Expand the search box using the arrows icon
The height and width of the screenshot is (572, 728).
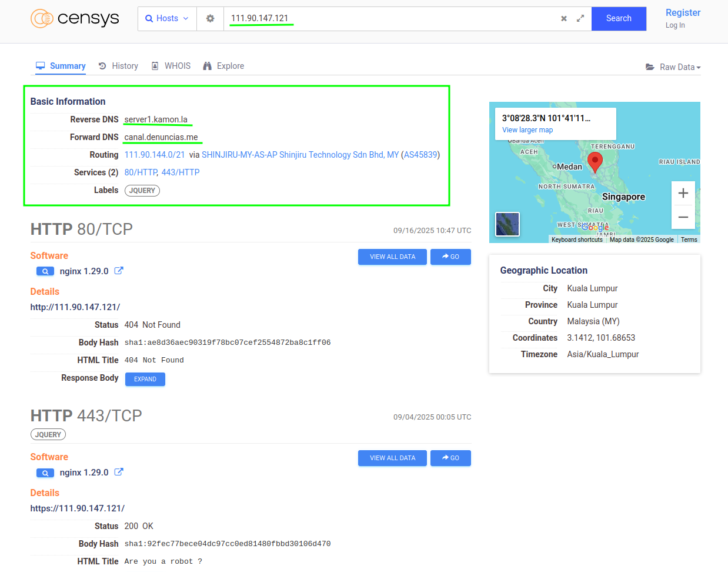(580, 19)
